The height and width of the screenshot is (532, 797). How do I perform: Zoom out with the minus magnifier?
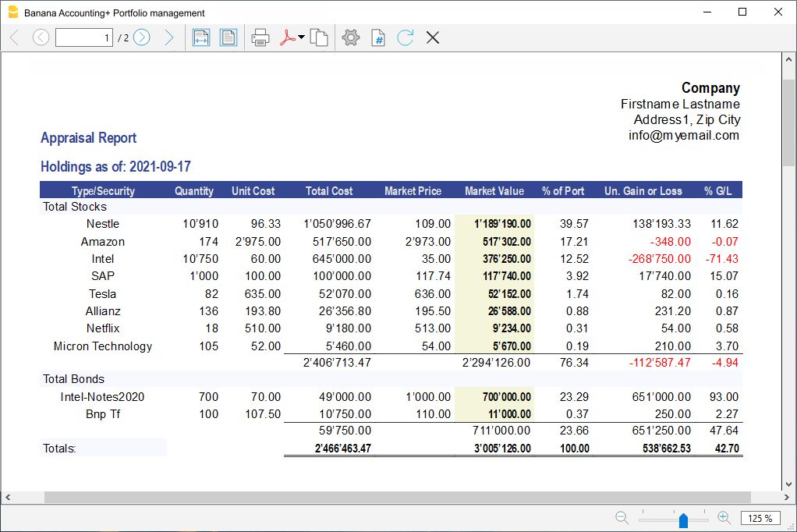pos(622,518)
